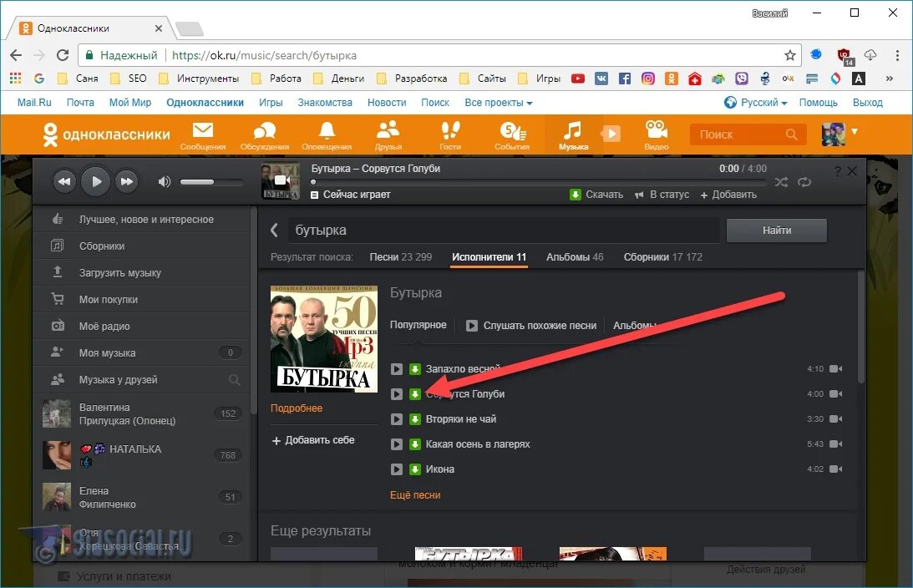Viewport: 913px width, 588px height.
Task: Click the music search field with бутырка
Action: pyautogui.click(x=504, y=230)
